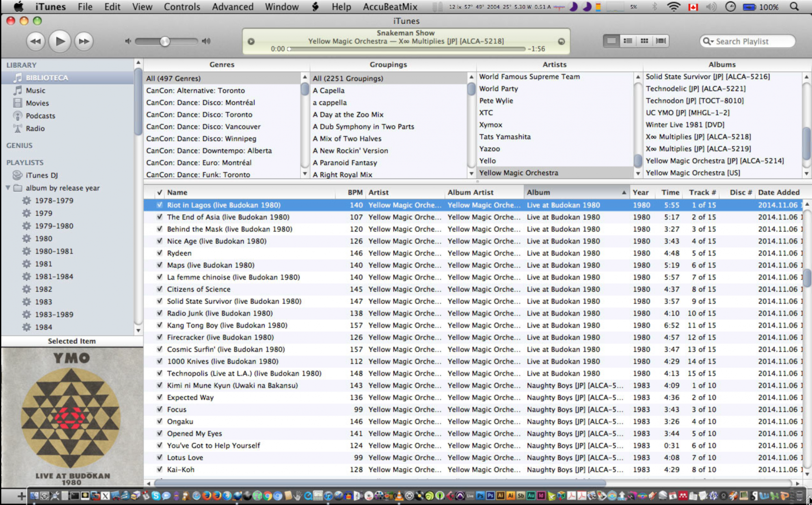Uncheck Lotus Love track checkbox
Screen dimensions: 812x505
160,458
